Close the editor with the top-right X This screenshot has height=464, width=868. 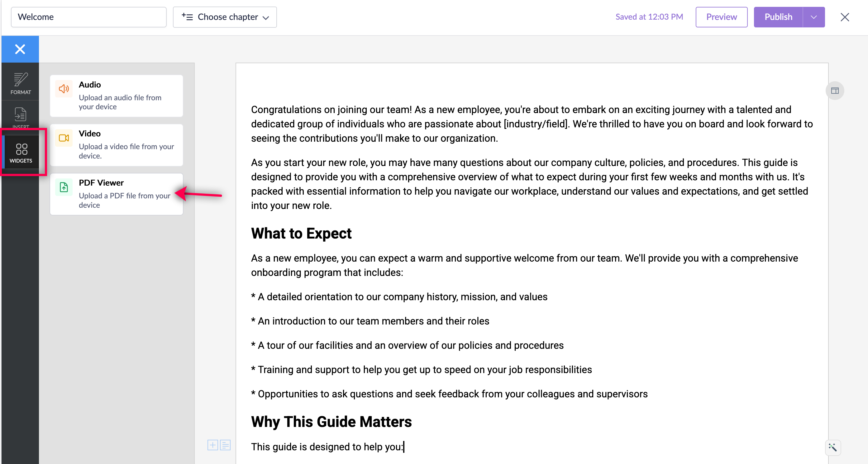pos(844,17)
